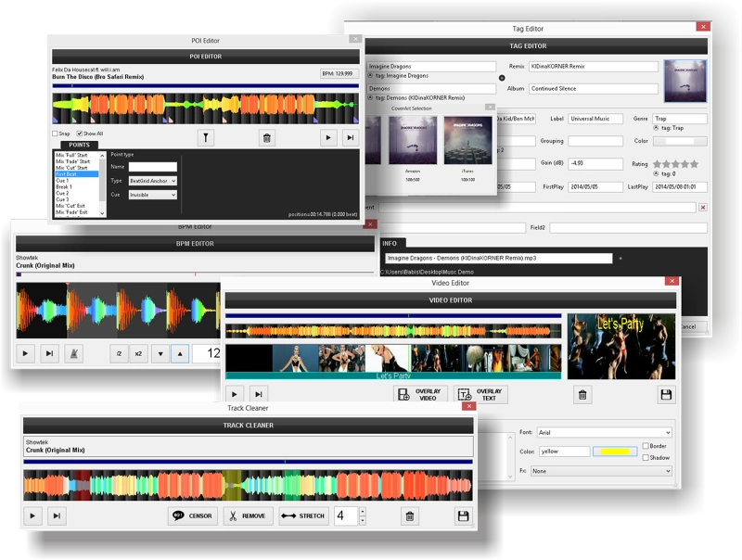Viewport: 742px width, 560px height.
Task: Click the Album field 'Continued Silence'
Action: [594, 88]
